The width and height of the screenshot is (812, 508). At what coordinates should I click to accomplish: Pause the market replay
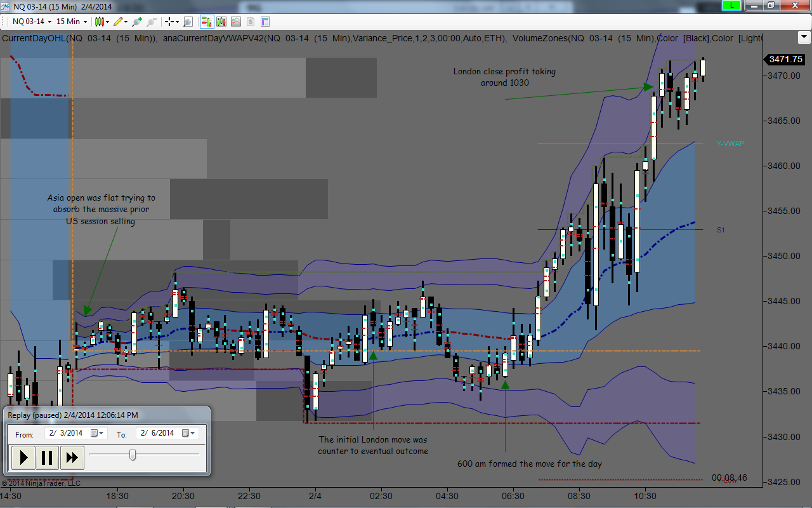pyautogui.click(x=48, y=457)
